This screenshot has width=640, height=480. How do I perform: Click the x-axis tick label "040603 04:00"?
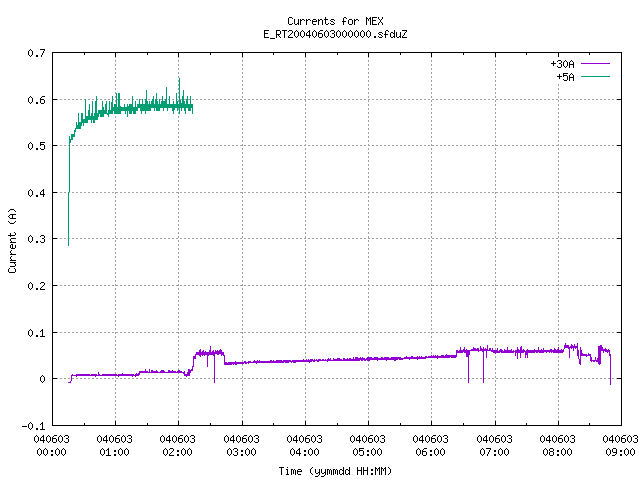(x=304, y=445)
